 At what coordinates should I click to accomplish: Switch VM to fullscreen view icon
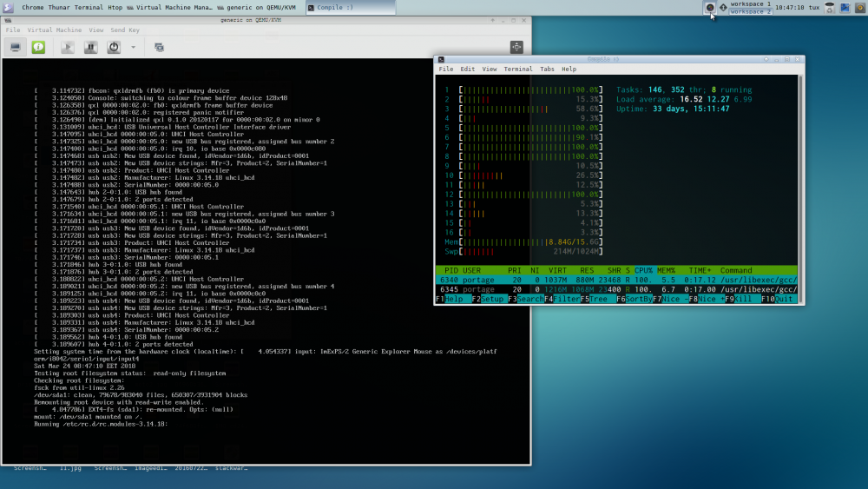159,47
